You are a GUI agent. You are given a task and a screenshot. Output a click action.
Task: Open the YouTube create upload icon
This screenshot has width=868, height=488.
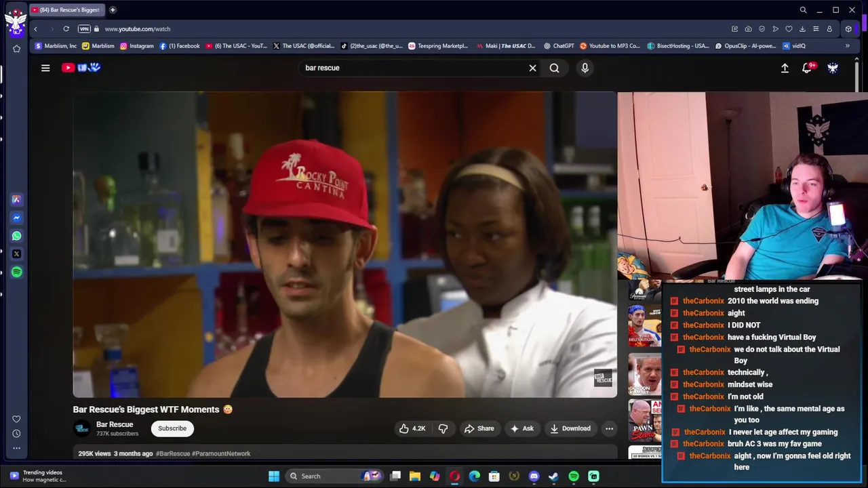[785, 68]
